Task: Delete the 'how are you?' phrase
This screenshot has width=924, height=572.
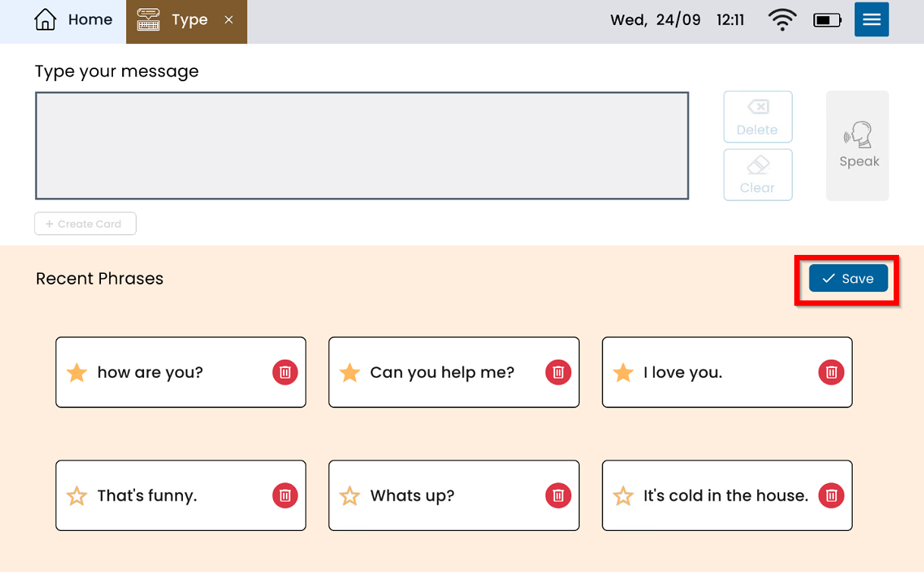Action: [x=285, y=372]
